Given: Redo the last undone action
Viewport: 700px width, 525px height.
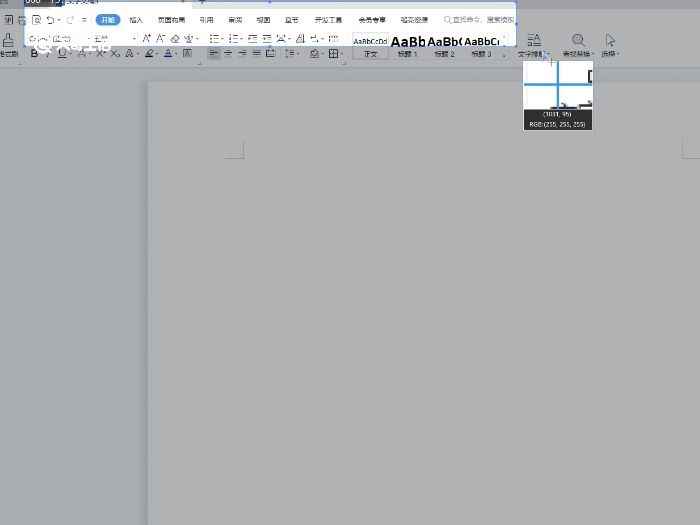Looking at the screenshot, I should [x=70, y=20].
